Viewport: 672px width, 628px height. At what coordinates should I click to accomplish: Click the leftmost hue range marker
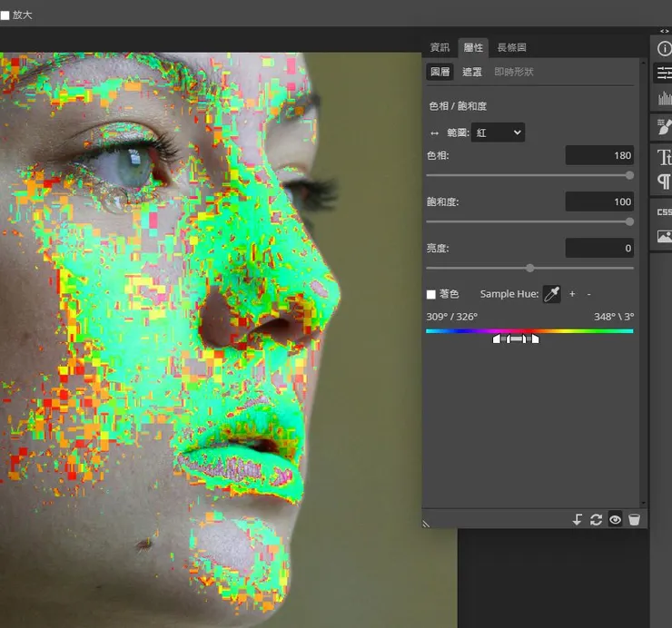click(x=496, y=339)
